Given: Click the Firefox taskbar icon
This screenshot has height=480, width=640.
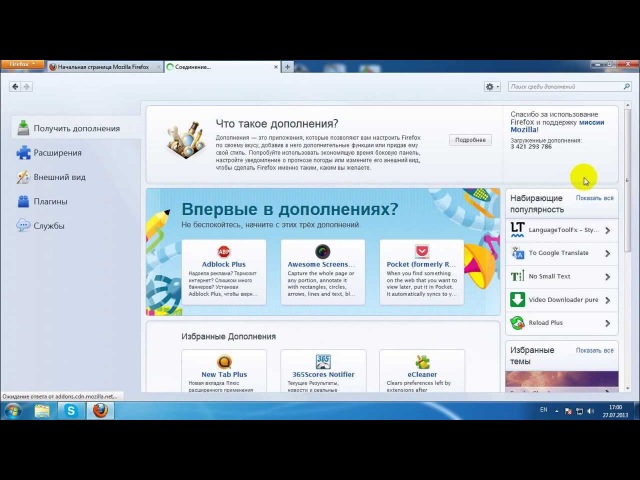Looking at the screenshot, I should [100, 411].
